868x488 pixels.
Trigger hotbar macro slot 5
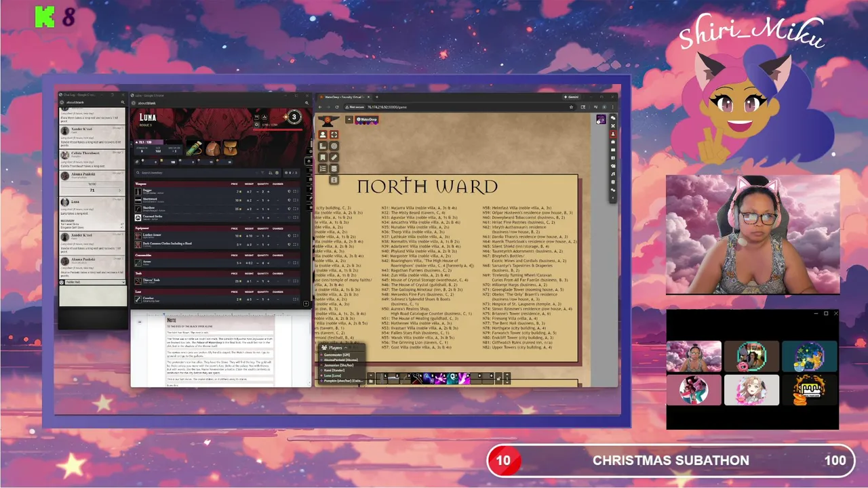pyautogui.click(x=429, y=378)
